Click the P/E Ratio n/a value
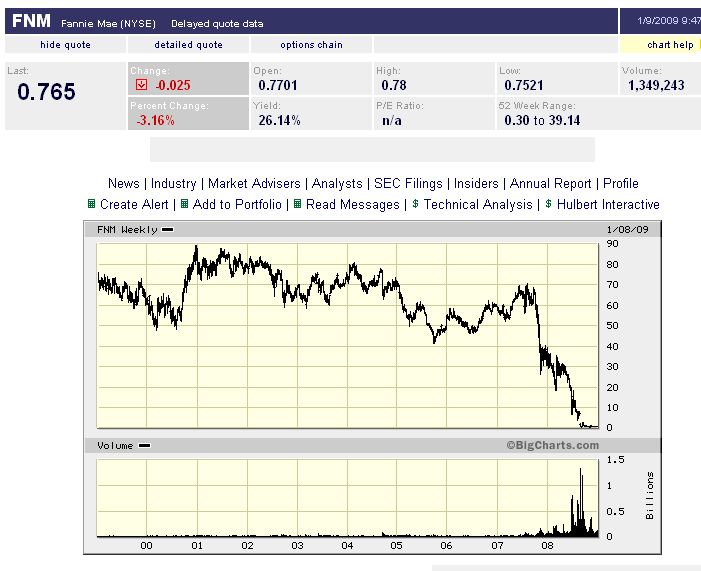701x571 pixels. (x=392, y=120)
